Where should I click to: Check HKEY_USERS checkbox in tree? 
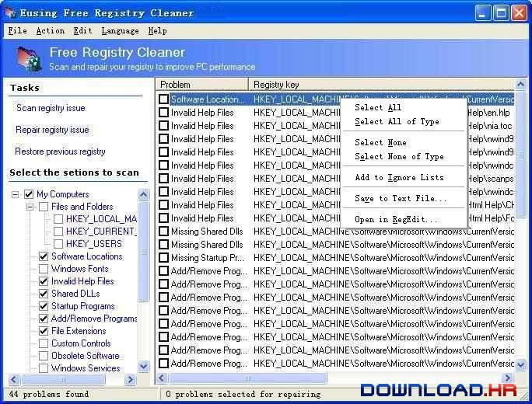(x=58, y=244)
